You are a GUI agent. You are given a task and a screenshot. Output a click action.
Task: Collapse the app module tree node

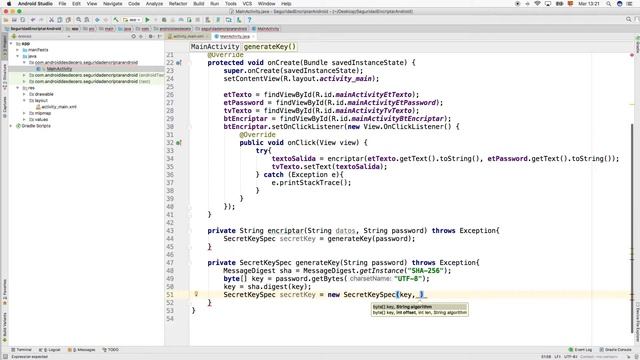click(11, 44)
